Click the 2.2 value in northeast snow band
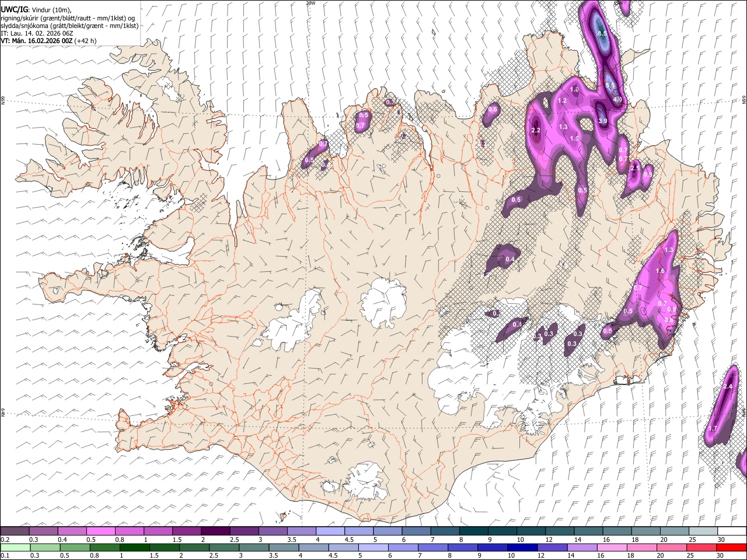The width and height of the screenshot is (747, 560). (536, 131)
